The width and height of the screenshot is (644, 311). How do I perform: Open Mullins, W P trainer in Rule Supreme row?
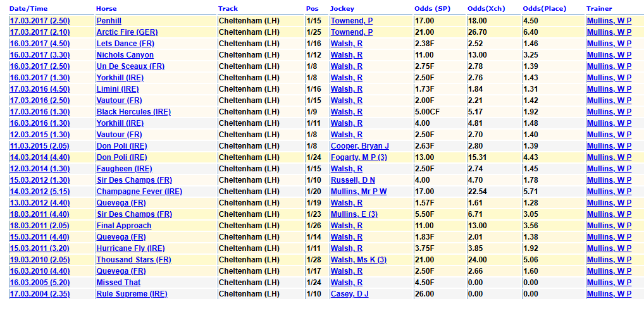609,294
